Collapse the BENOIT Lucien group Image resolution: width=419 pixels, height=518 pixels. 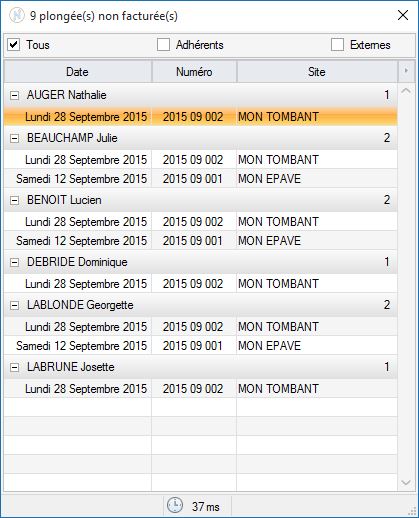[x=14, y=200]
